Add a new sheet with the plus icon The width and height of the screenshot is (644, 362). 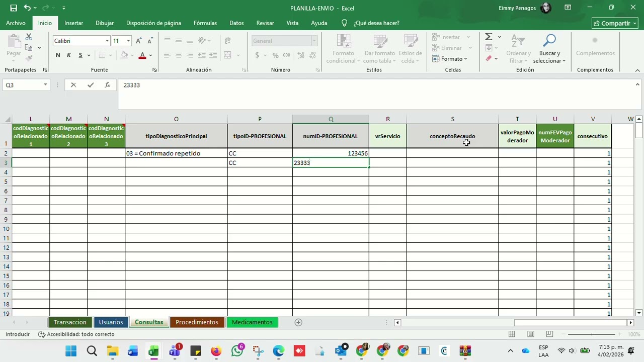click(298, 322)
